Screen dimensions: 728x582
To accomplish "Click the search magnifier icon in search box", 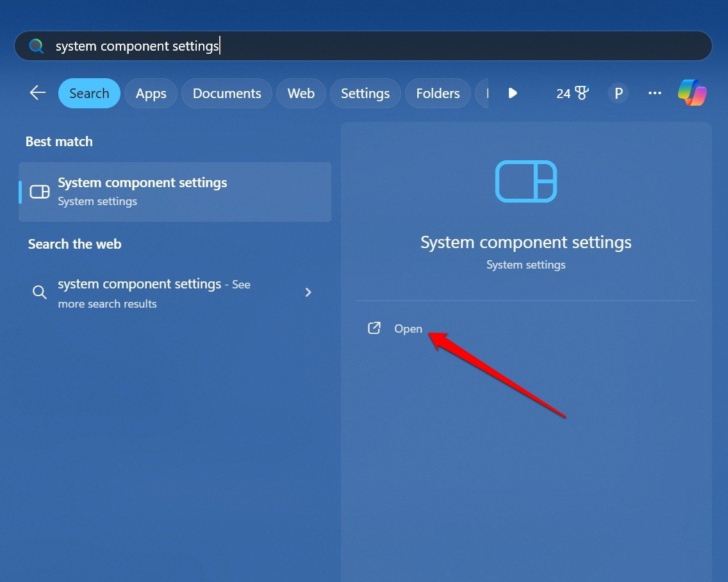I will coord(36,46).
